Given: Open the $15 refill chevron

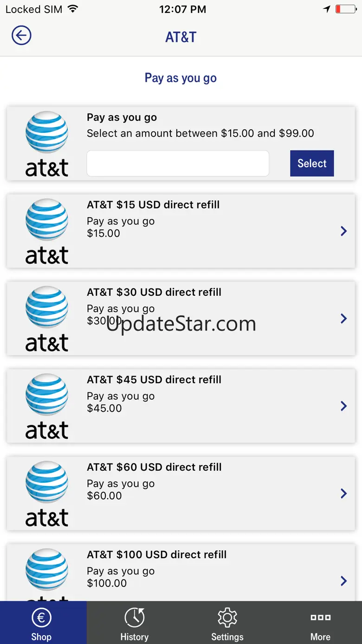Looking at the screenshot, I should (343, 231).
